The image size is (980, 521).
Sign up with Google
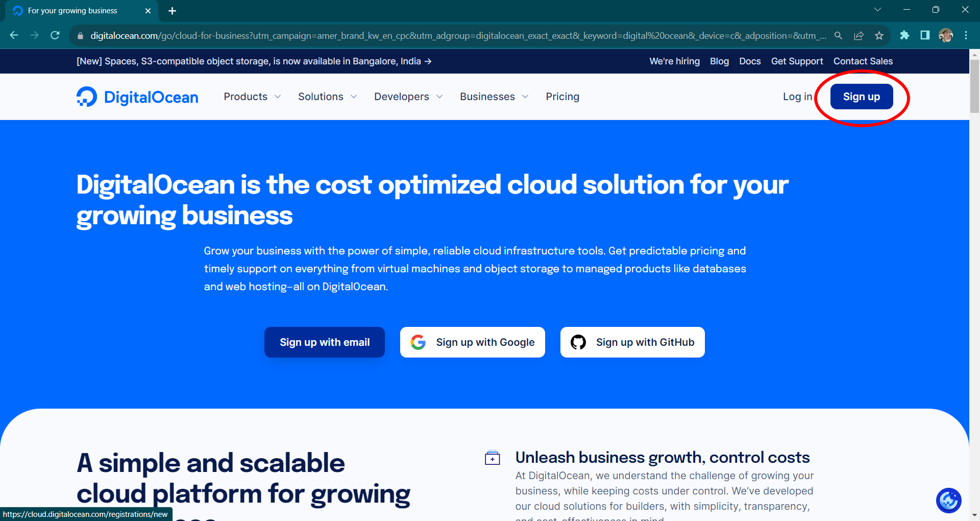[473, 342]
